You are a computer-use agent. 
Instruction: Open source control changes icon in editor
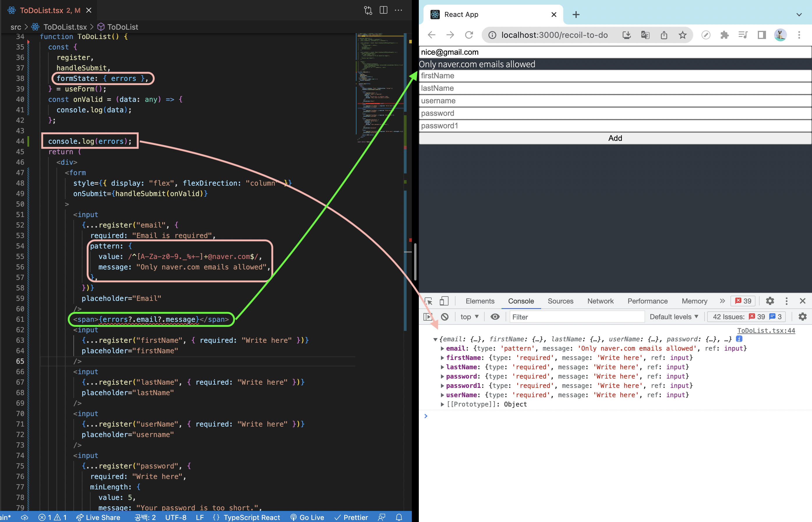click(x=368, y=10)
